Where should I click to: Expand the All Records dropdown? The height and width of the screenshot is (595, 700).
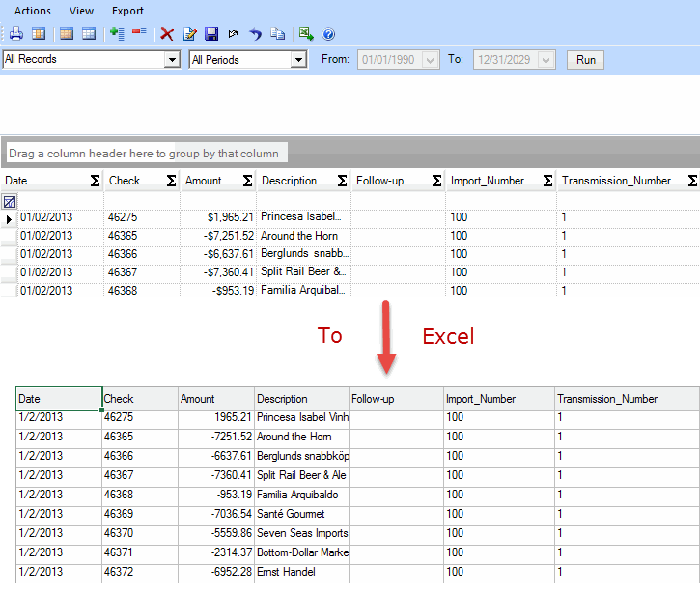(x=173, y=60)
